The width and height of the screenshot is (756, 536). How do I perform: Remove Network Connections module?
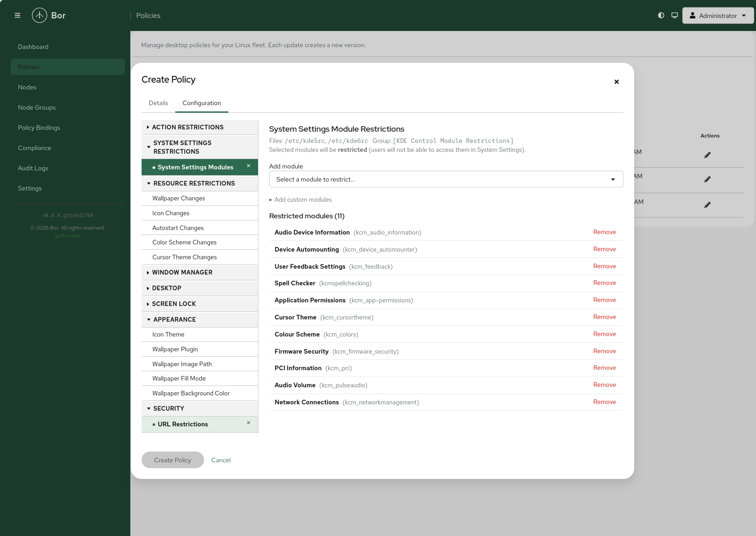coord(605,402)
